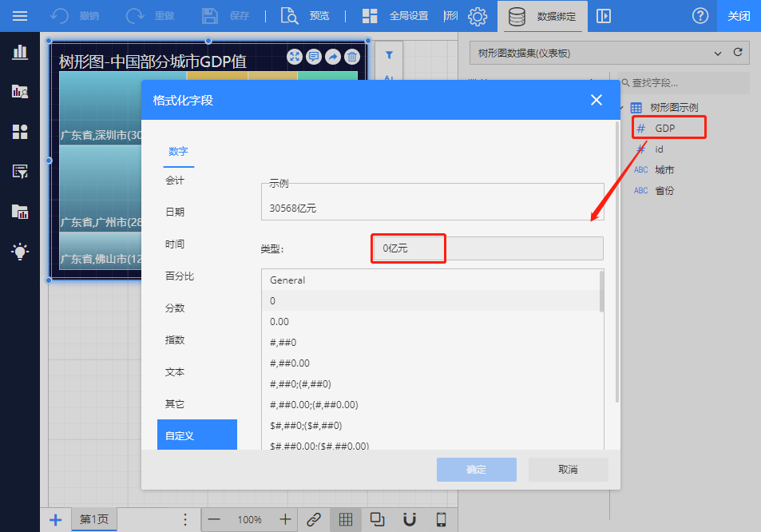The width and height of the screenshot is (761, 532).
Task: Click the 取消 cancel button
Action: click(x=568, y=469)
